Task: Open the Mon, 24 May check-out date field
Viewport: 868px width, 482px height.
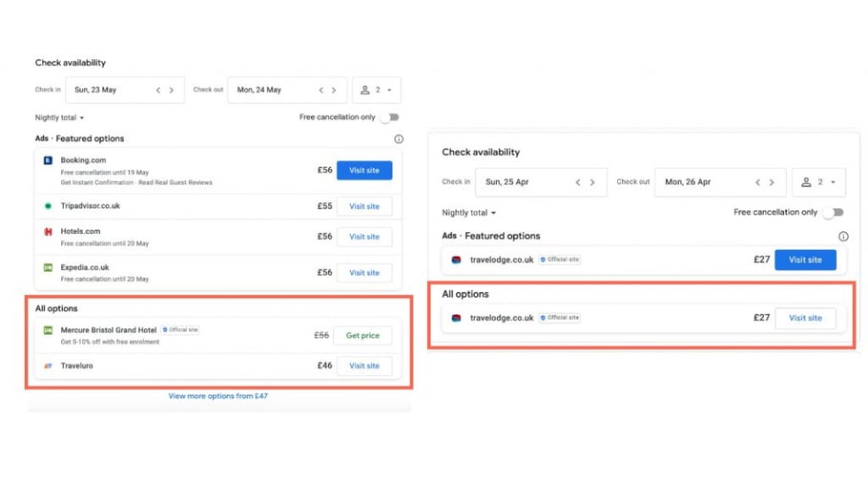Action: coord(287,90)
